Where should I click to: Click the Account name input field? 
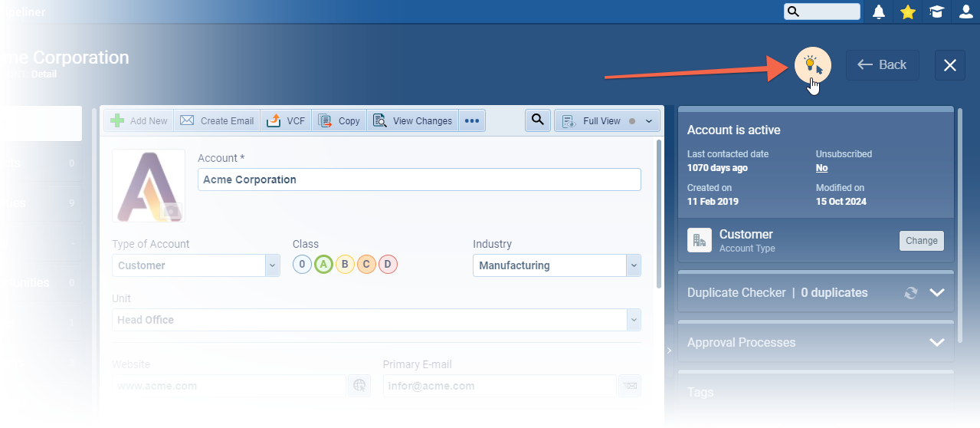click(419, 179)
